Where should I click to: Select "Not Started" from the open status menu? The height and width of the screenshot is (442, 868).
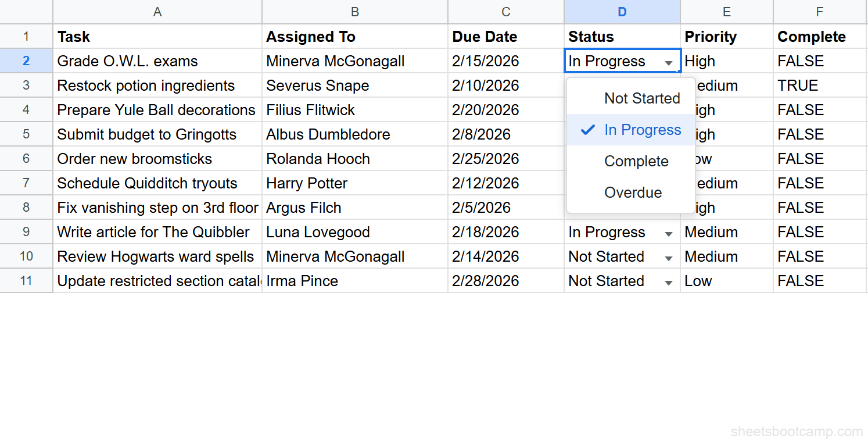[642, 98]
